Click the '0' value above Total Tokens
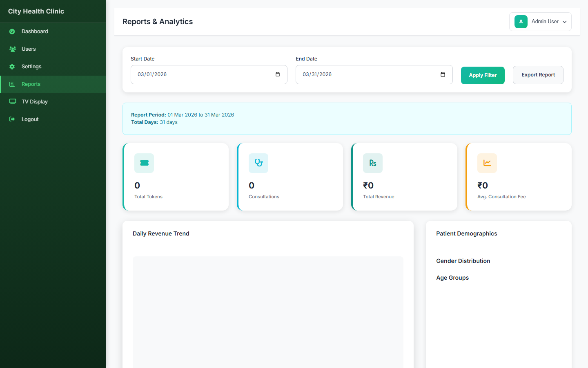 pos(137,186)
